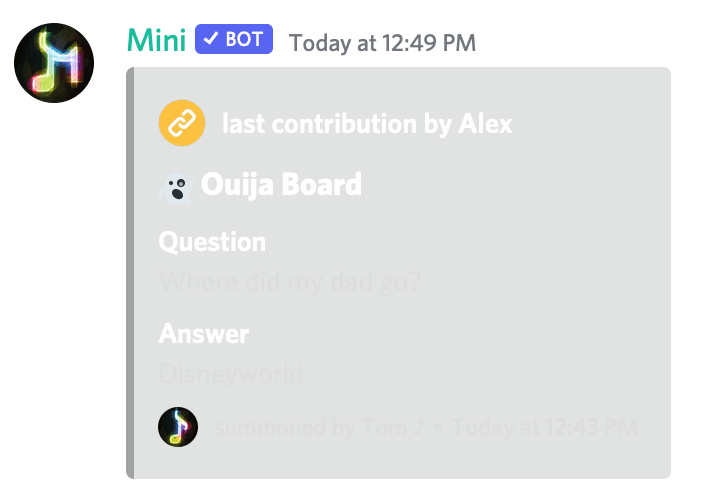Click the BOT badge label
Screen dimensions: 702x487
[x=234, y=39]
